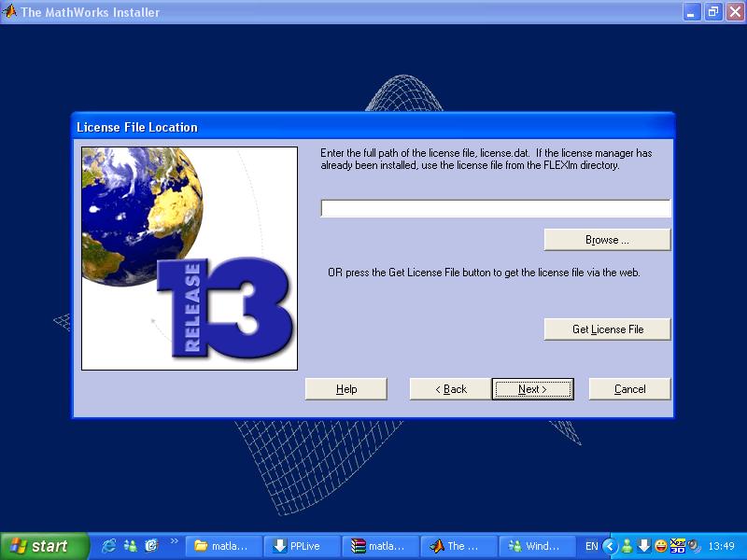Click the 13:49 taskbar clock
The width and height of the screenshot is (747, 560).
coord(721,546)
